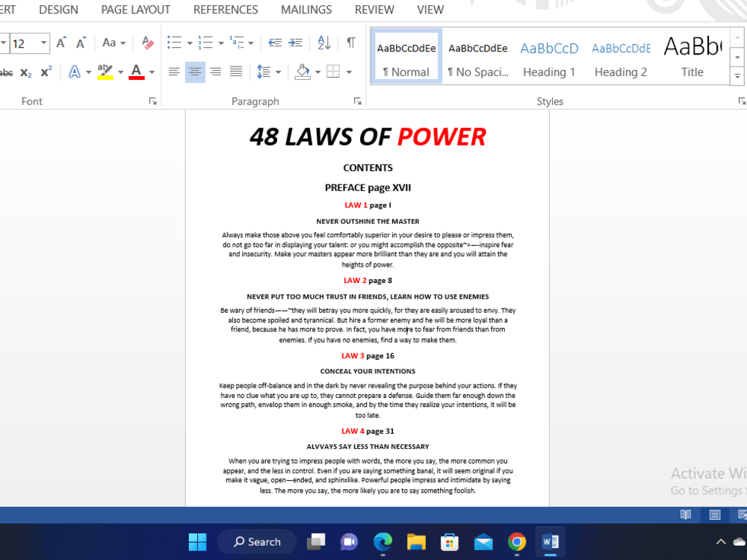This screenshot has height=560, width=747.
Task: Launch Microsoft Edge from taskbar
Action: point(382,542)
